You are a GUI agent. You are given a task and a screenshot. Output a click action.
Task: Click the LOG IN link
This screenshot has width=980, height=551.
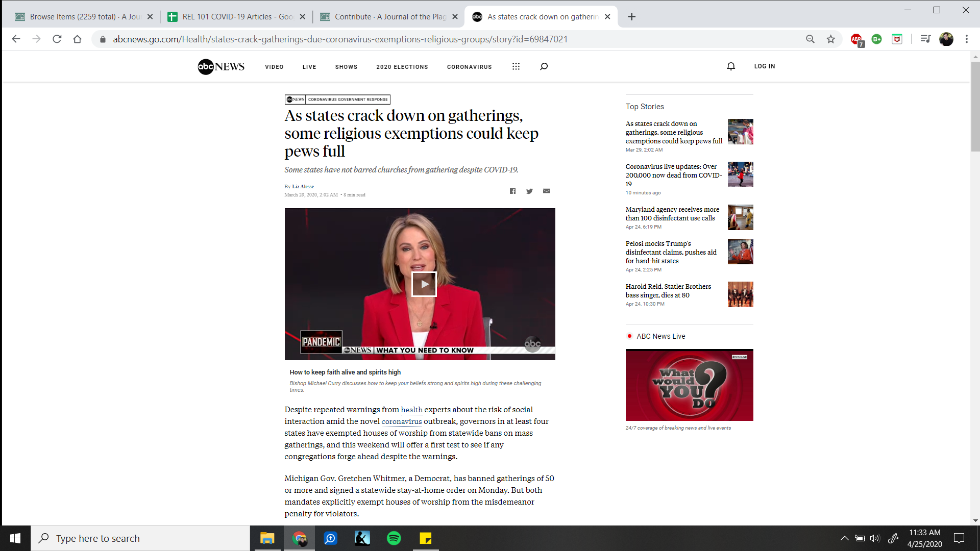click(x=764, y=66)
